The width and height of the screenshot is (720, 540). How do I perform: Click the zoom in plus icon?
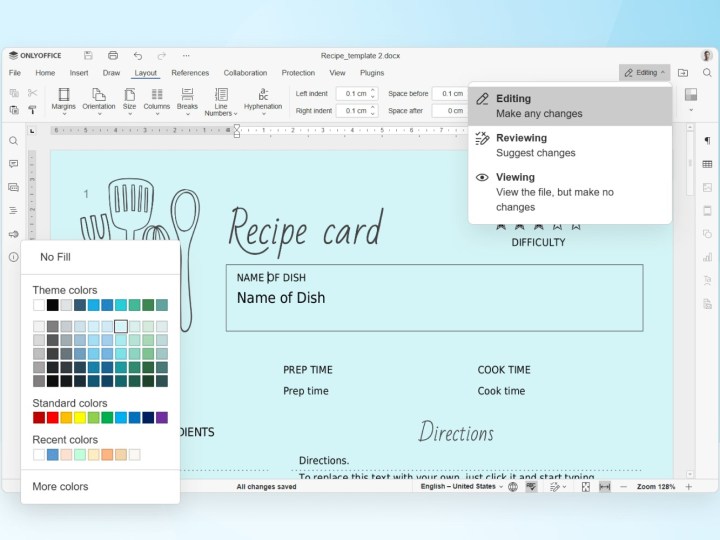click(x=688, y=487)
